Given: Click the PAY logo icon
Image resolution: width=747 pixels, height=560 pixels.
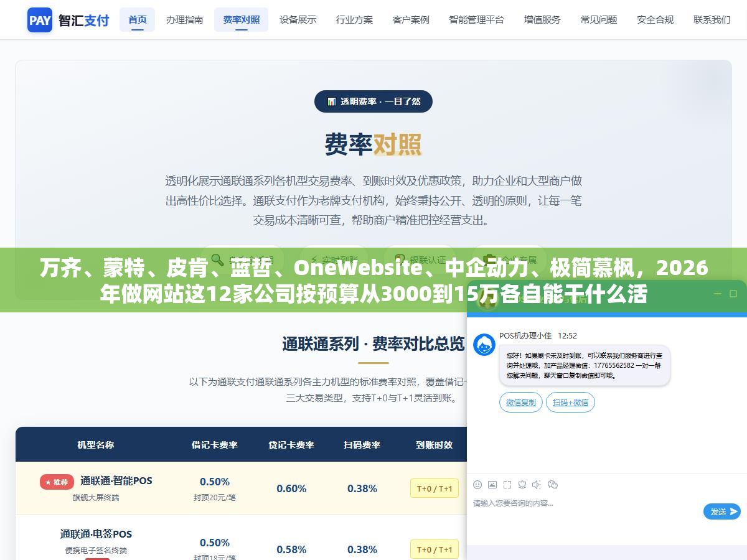Looking at the screenshot, I should pos(40,20).
